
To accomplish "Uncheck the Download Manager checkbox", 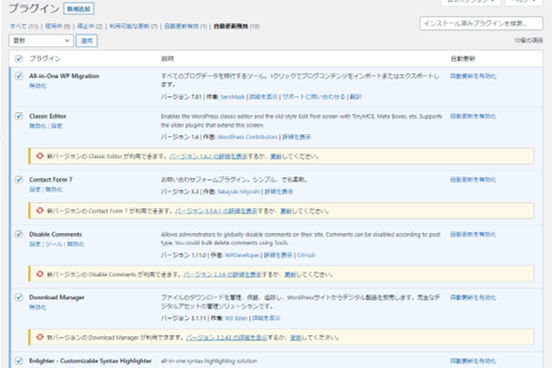I will (x=19, y=297).
